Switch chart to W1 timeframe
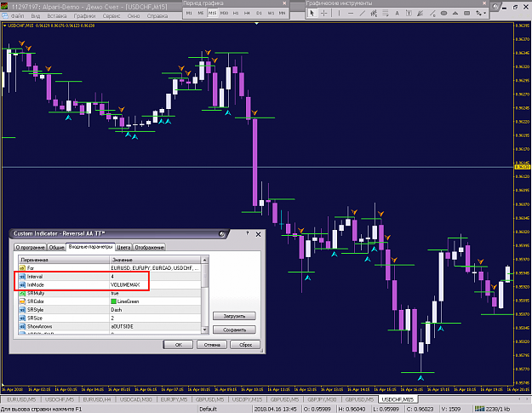This screenshot has width=532, height=413. 271,14
